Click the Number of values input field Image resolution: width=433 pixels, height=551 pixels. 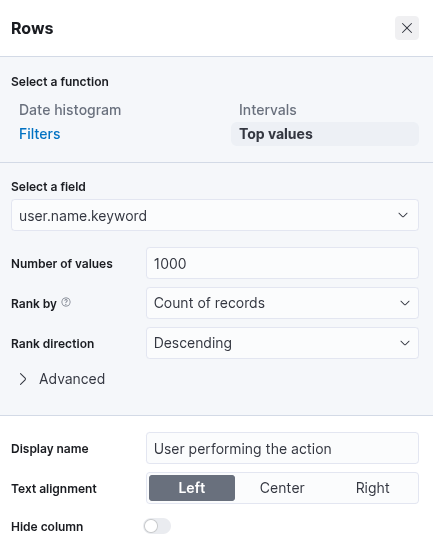[282, 263]
